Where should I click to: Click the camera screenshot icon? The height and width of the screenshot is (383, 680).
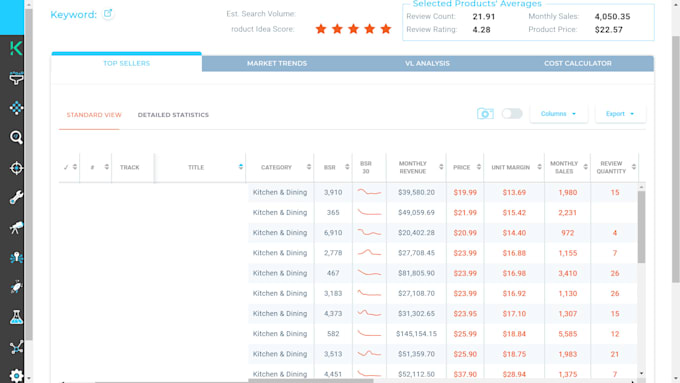(x=485, y=114)
